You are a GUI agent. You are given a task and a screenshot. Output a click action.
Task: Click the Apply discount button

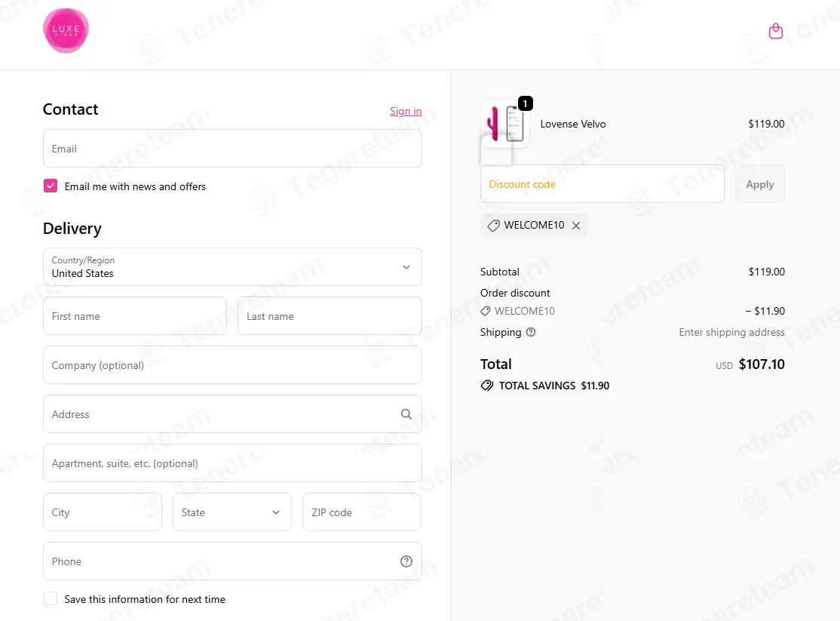pos(759,184)
